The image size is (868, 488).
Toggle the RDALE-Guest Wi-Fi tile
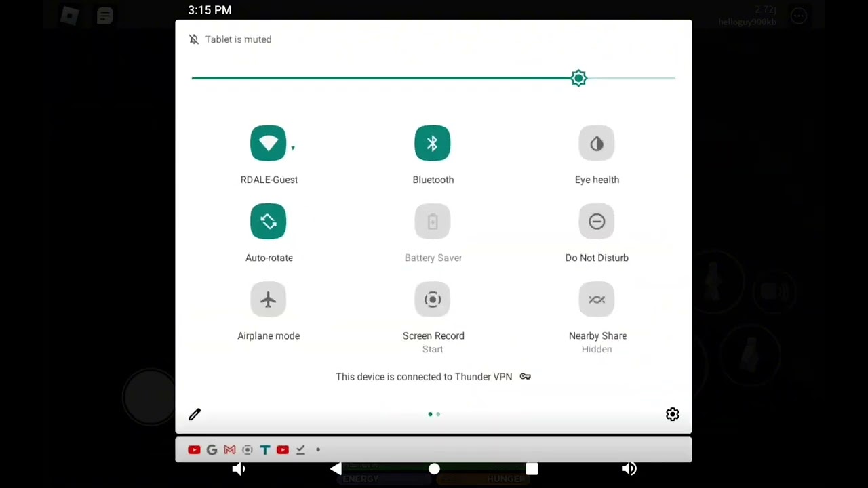tap(269, 143)
